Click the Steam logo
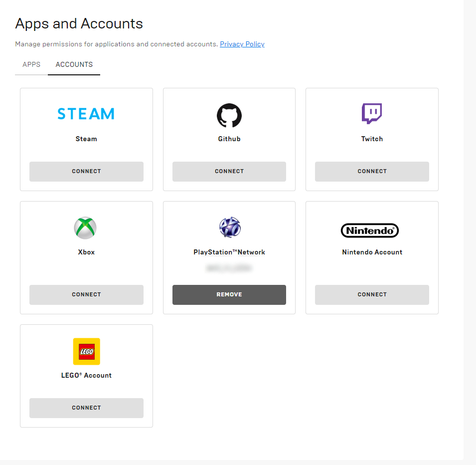Screen dimensions: 476x465 (86, 114)
